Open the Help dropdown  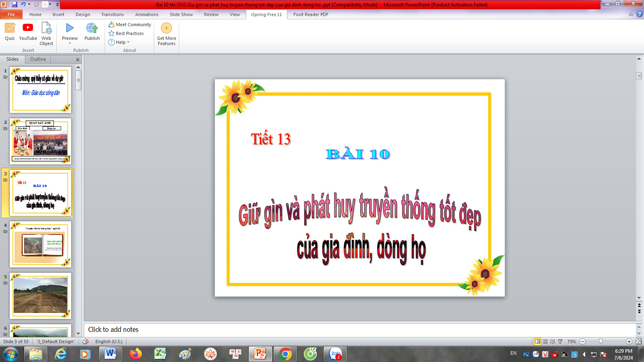(x=119, y=42)
